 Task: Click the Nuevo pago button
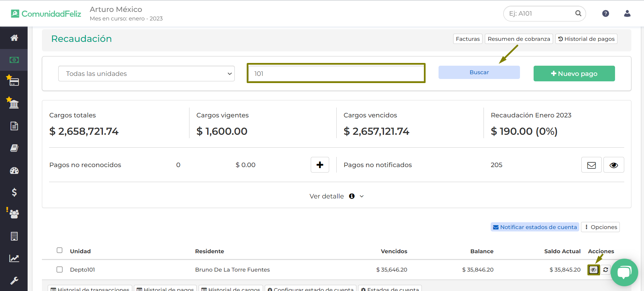coord(574,74)
